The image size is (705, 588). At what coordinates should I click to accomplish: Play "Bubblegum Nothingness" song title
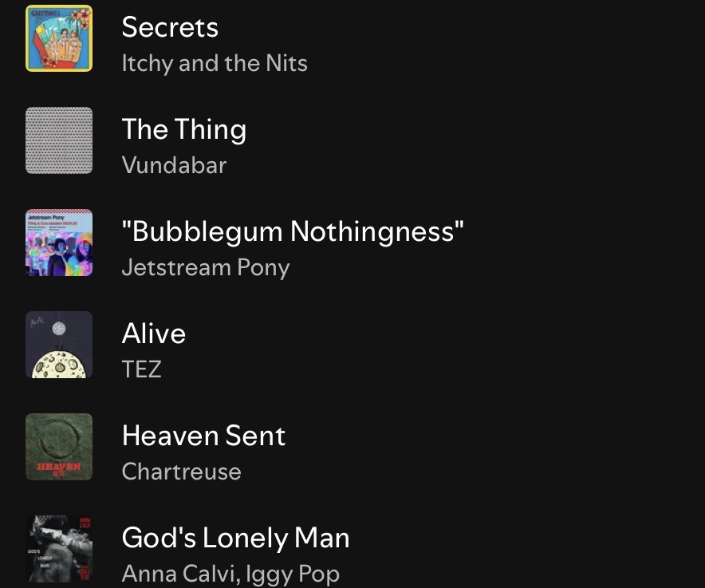293,231
